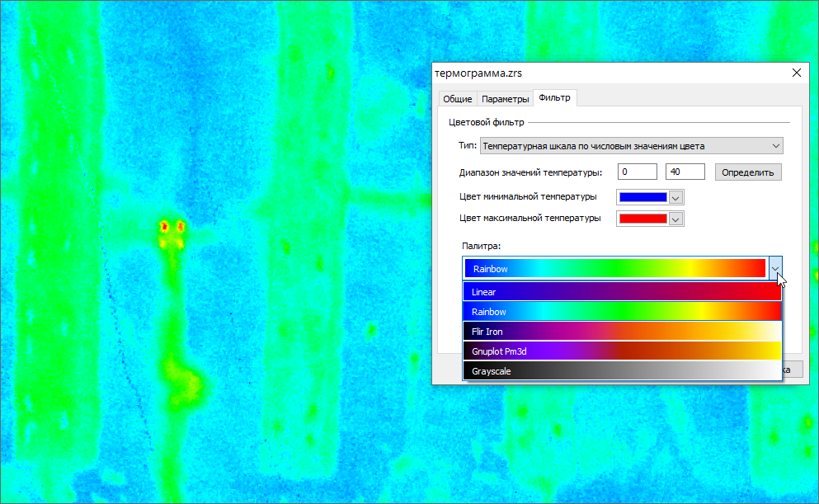Click the maximum temperature field showing 40
819x504 pixels.
pyautogui.click(x=685, y=172)
